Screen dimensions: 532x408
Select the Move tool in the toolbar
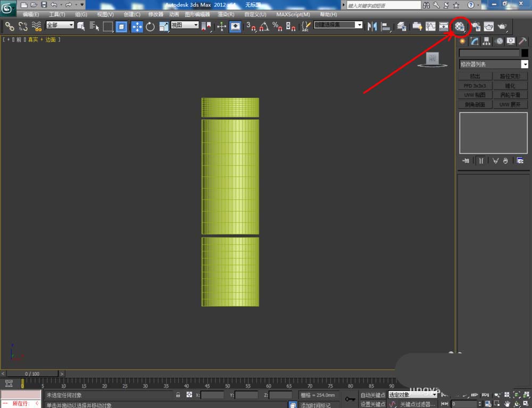[137, 26]
